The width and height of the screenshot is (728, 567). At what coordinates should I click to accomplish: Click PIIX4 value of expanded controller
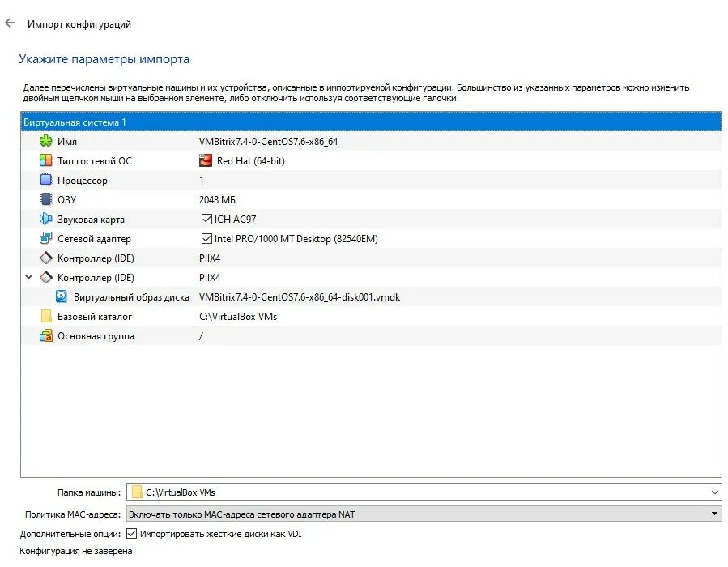point(210,278)
